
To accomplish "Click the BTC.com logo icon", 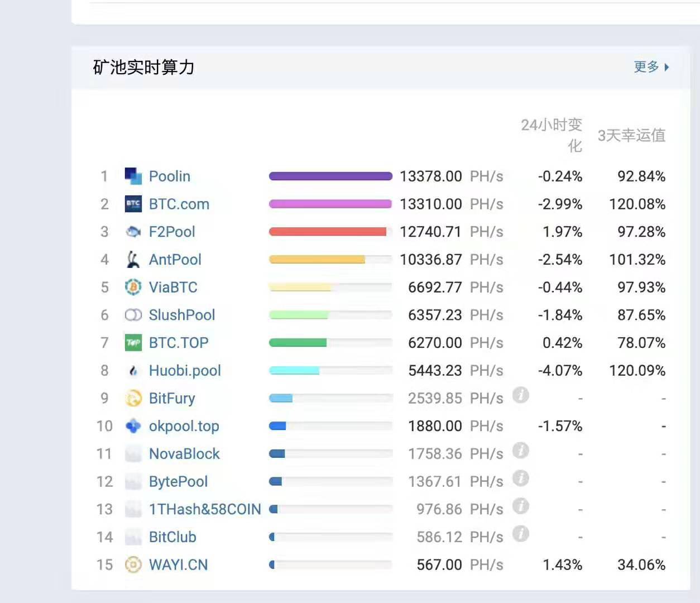I will click(x=133, y=204).
